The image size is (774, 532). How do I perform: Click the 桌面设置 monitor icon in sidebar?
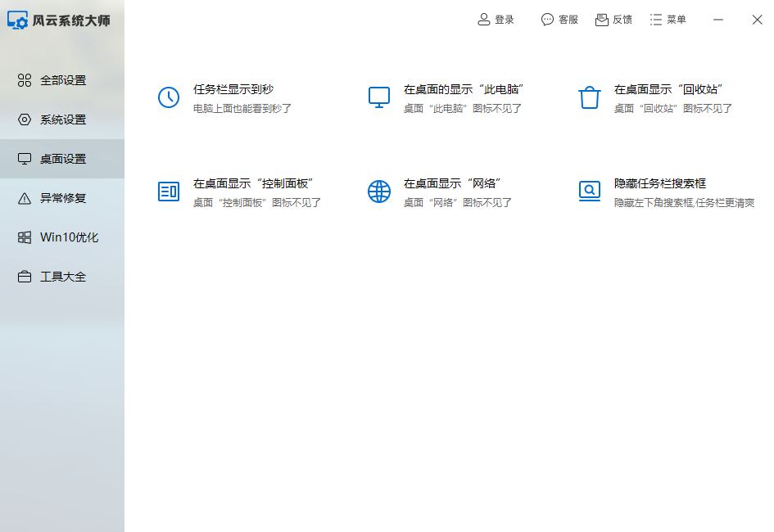pyautogui.click(x=25, y=159)
